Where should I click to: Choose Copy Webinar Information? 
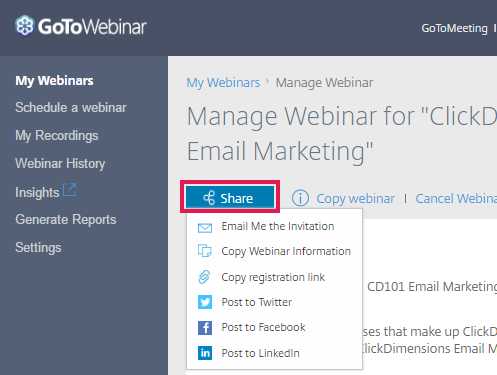(286, 252)
